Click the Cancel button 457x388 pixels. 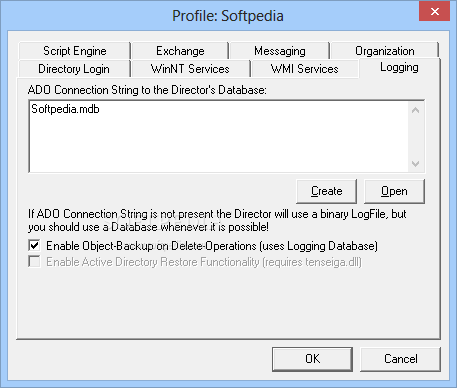400,359
